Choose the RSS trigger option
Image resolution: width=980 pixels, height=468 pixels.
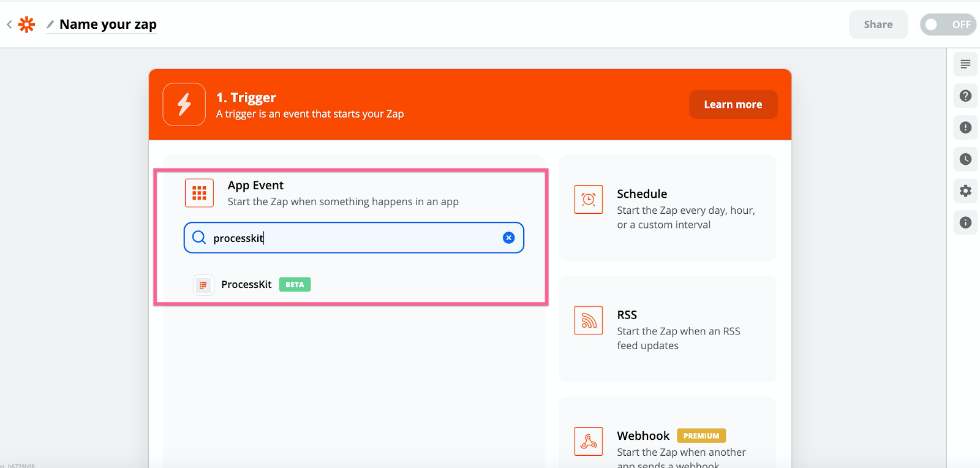coord(668,329)
